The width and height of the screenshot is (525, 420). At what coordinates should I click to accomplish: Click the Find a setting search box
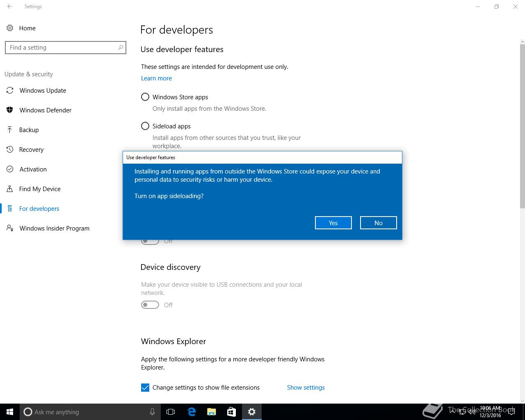pyautogui.click(x=66, y=48)
